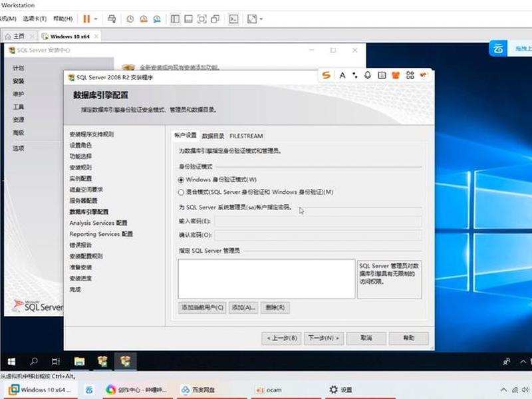Select 维护 in Installation Center sidebar
Image resolution: width=532 pixels, height=399 pixels.
click(19, 94)
